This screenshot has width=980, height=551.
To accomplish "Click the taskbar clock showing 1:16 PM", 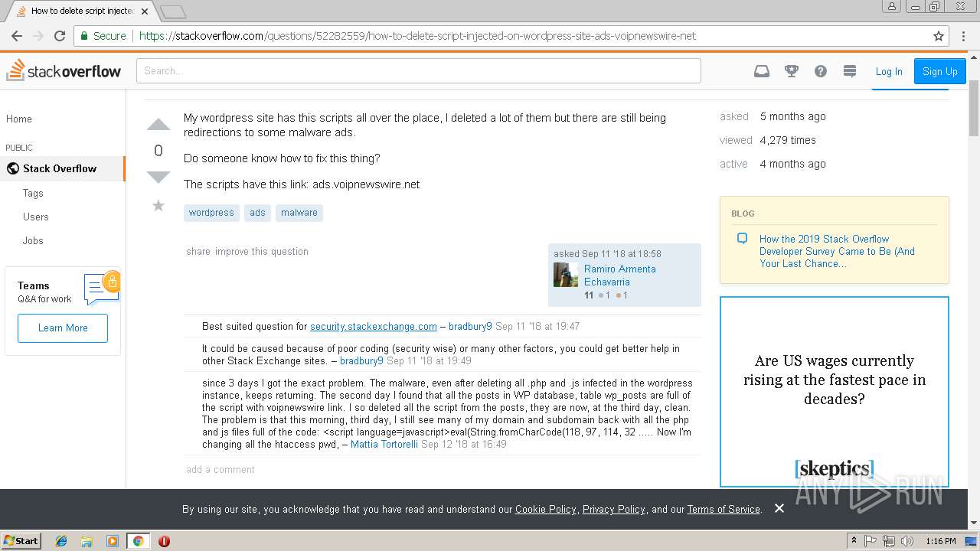I will [x=940, y=541].
